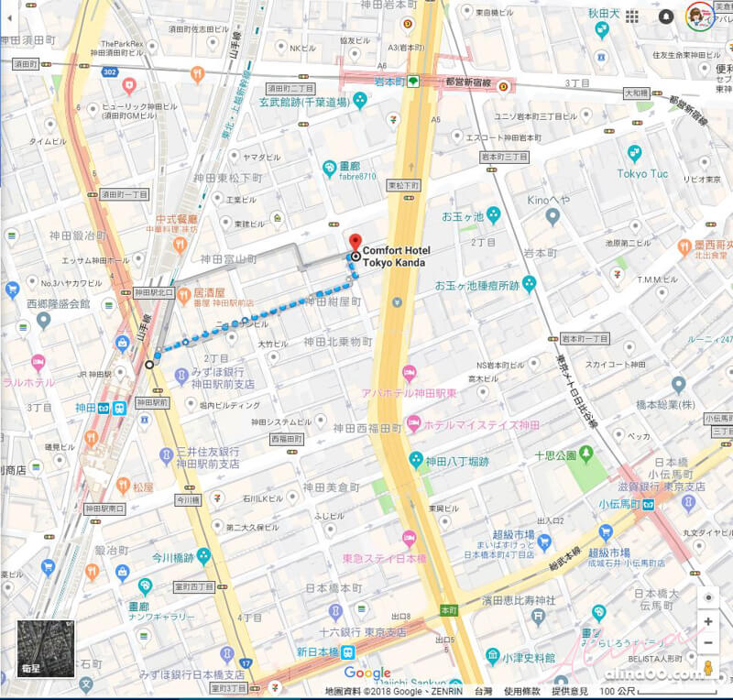
Task: Open the Google apps grid
Action: click(632, 17)
